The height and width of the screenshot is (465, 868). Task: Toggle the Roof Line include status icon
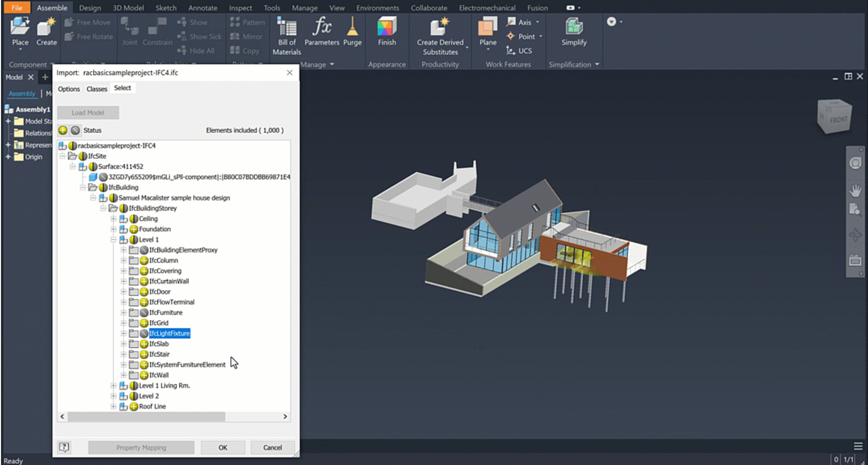[133, 407]
